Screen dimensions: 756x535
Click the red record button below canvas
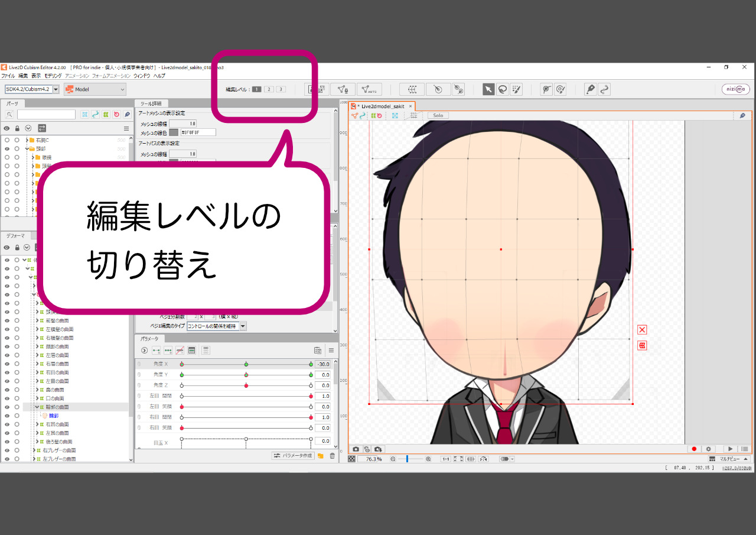695,449
